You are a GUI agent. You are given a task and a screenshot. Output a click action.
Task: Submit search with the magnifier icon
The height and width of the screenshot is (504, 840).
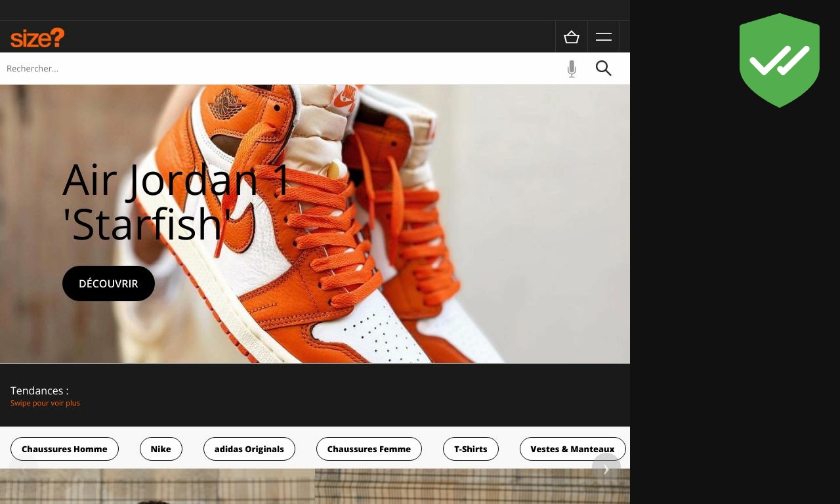604,68
